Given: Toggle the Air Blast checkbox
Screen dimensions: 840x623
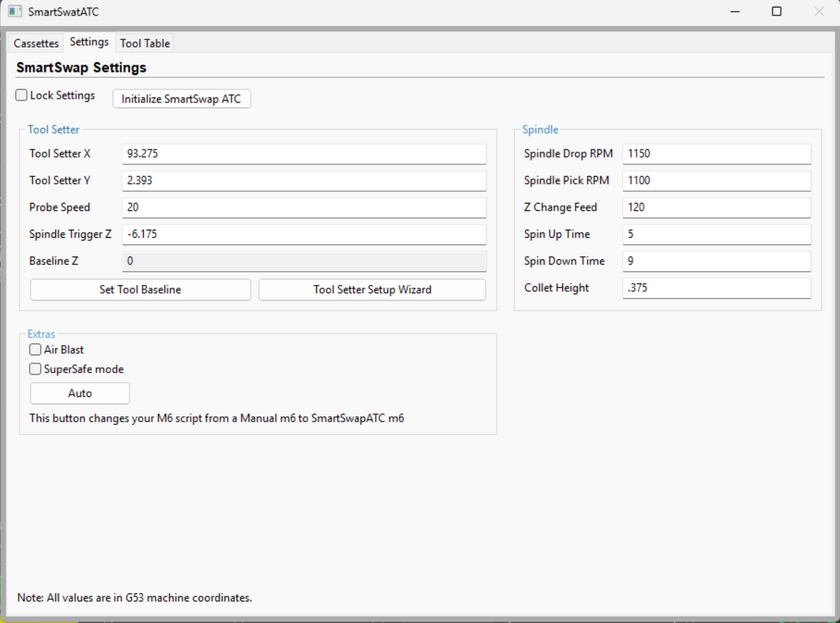Looking at the screenshot, I should click(x=35, y=350).
